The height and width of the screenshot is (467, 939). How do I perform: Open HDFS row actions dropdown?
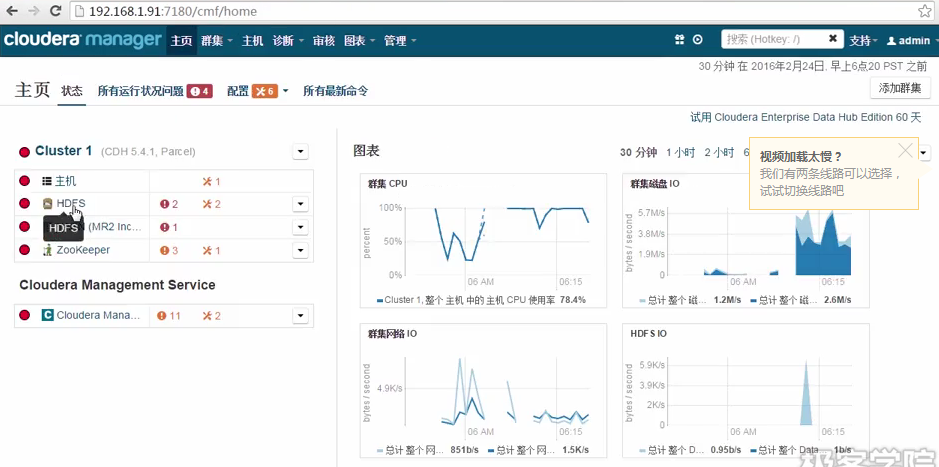(301, 204)
